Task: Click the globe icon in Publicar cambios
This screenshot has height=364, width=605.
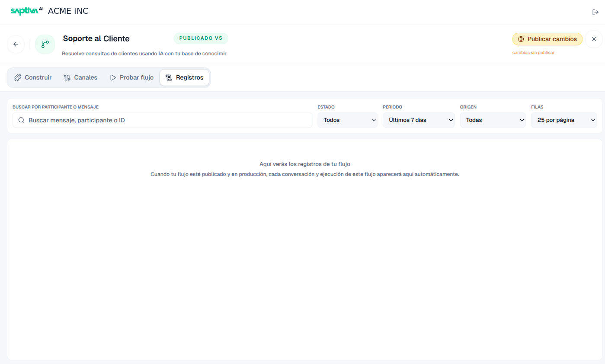Action: tap(521, 39)
